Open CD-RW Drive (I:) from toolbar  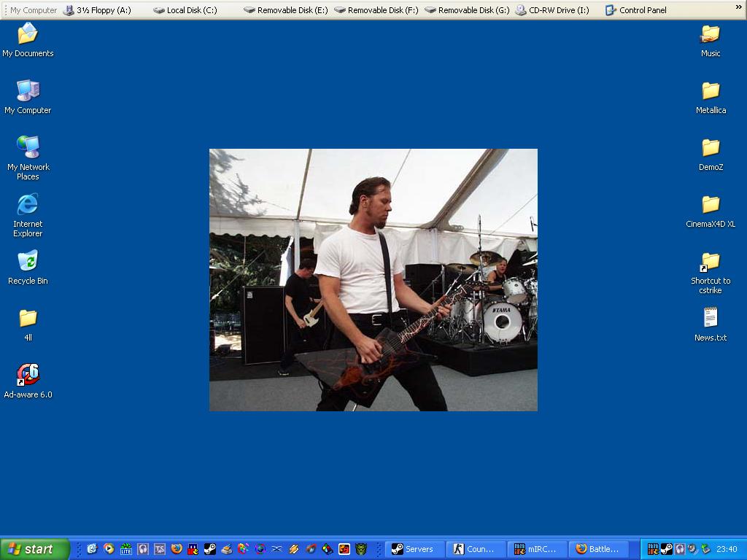coord(553,10)
